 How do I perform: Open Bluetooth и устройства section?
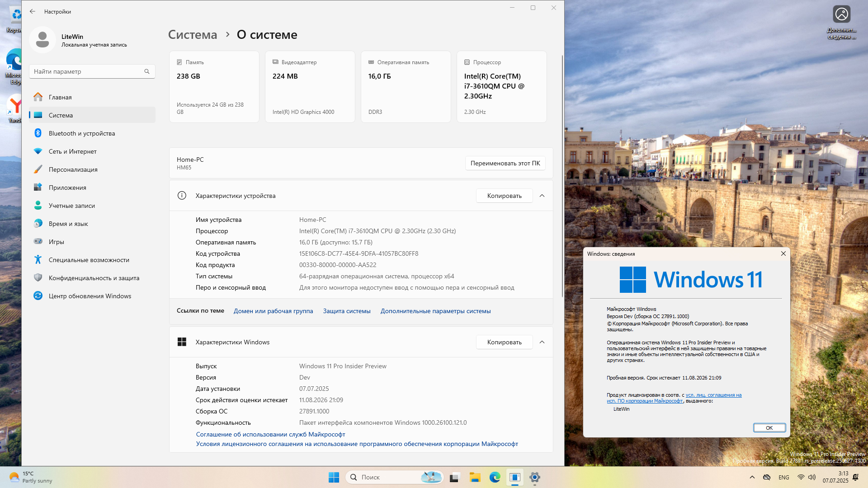81,133
